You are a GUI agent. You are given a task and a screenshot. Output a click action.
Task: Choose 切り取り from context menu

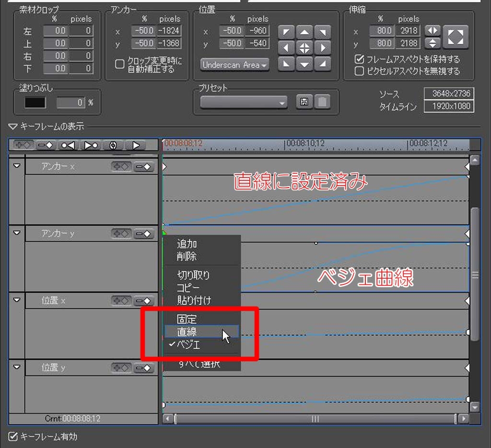pyautogui.click(x=202, y=275)
